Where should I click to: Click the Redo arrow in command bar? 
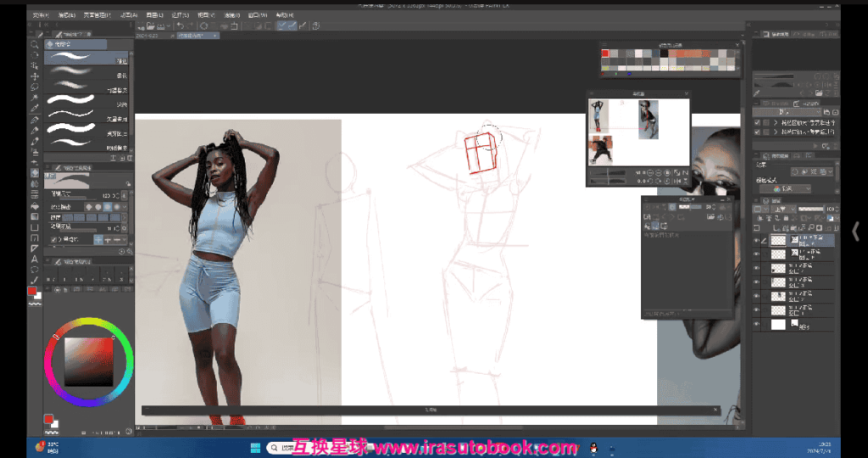point(189,26)
